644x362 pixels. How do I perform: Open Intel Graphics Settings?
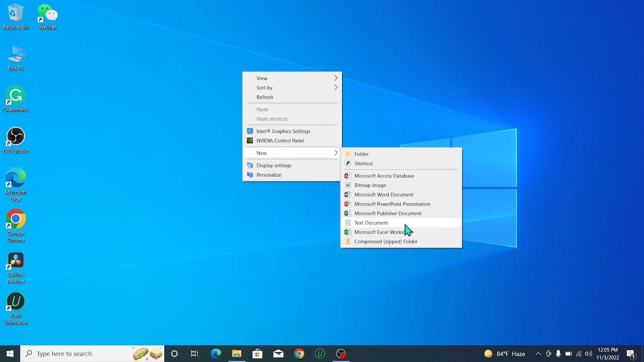[x=292, y=131]
